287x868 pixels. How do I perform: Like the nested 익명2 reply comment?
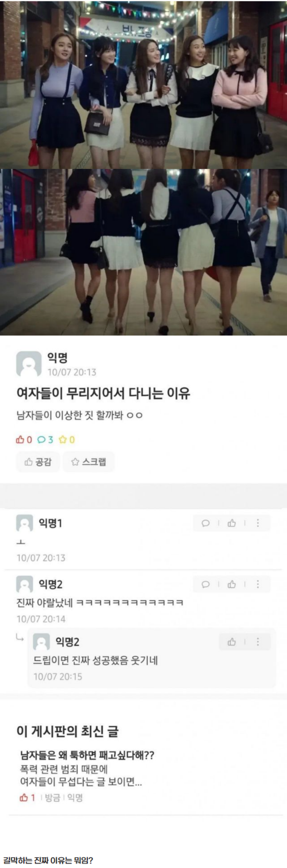(232, 642)
